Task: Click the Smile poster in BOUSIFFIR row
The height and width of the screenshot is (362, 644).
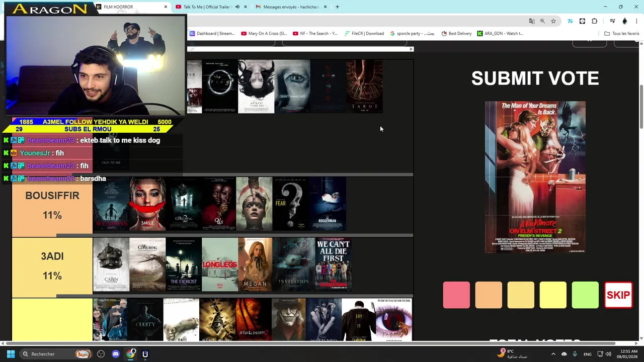Action: click(x=147, y=204)
